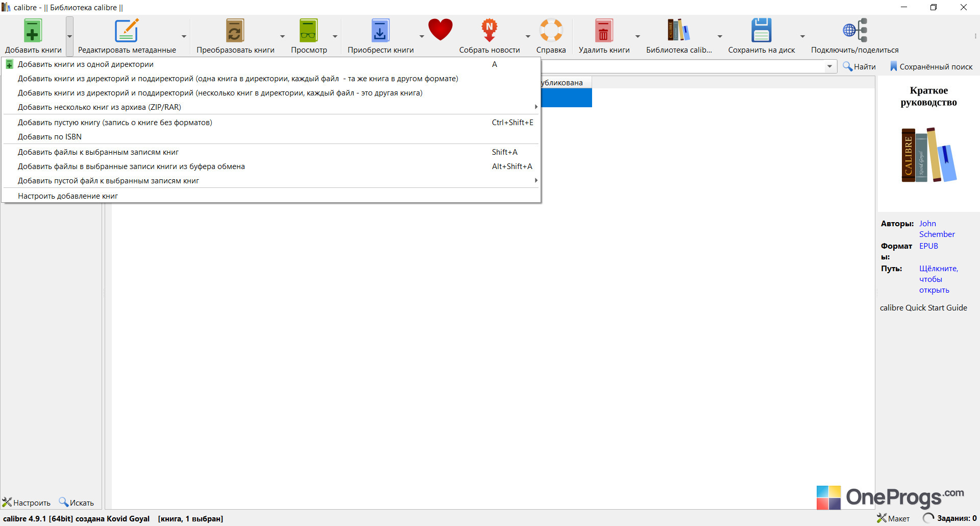Expand the Save to disk dropdown arrow
Screen dimensions: 980x526
tap(803, 36)
